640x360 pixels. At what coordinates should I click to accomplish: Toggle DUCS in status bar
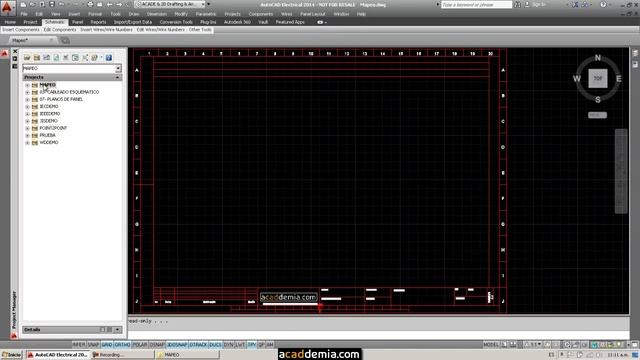click(215, 345)
